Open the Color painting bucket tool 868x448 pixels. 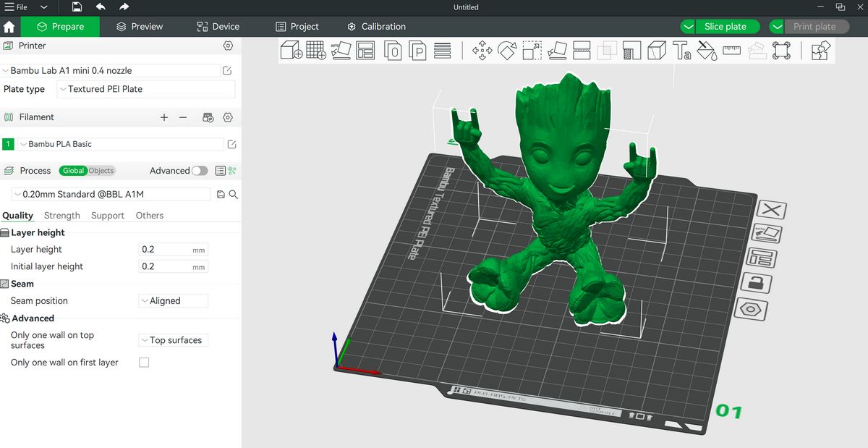coord(706,51)
